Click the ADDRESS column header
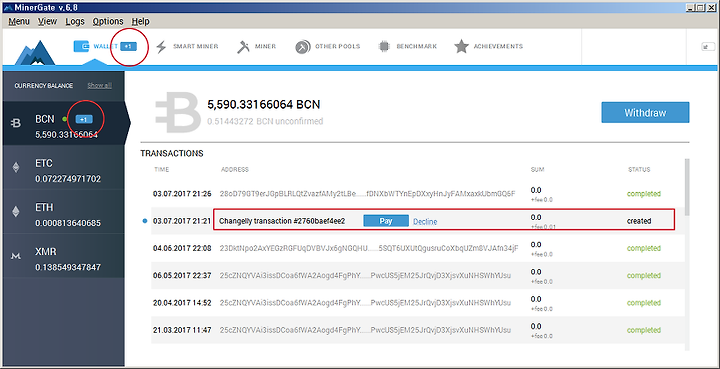 click(x=235, y=169)
